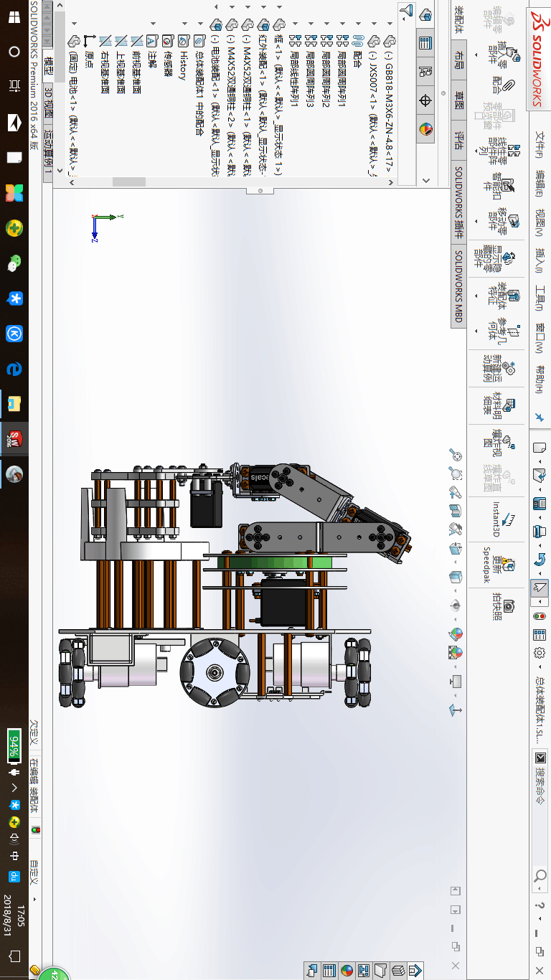This screenshot has height=980, width=551.
Task: Toggle the Select cursor tool
Action: pos(540,588)
